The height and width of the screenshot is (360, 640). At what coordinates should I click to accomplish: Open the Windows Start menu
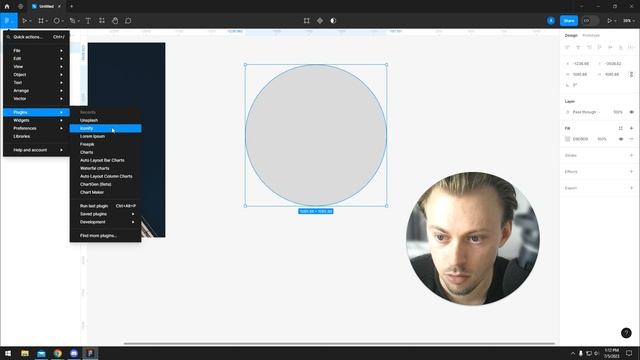point(8,353)
